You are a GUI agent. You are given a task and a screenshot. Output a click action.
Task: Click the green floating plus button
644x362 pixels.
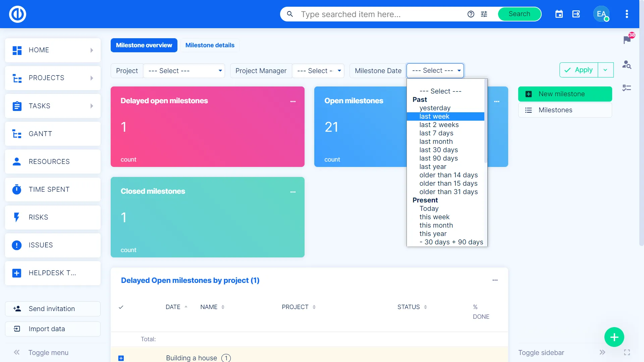click(614, 337)
